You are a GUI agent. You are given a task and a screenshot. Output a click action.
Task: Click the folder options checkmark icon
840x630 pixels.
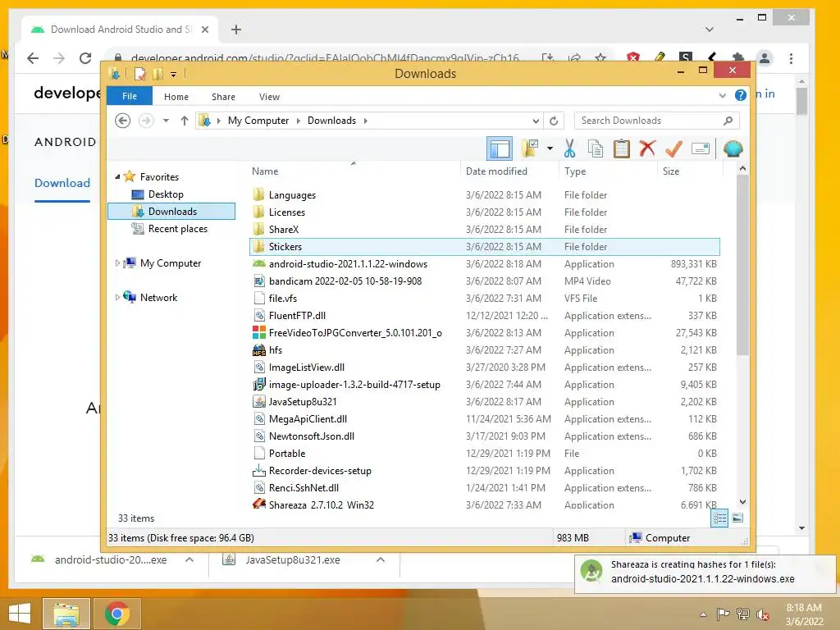[530, 148]
